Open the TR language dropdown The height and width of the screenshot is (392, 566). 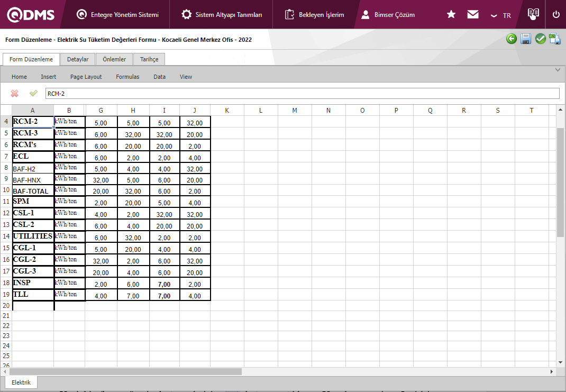pyautogui.click(x=500, y=15)
